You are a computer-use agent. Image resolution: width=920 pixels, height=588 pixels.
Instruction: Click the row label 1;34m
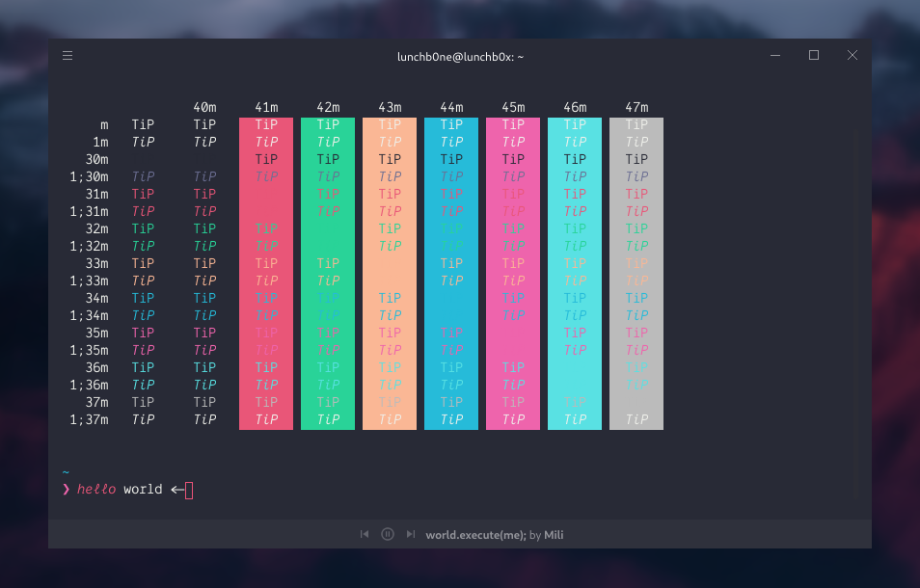89,315
